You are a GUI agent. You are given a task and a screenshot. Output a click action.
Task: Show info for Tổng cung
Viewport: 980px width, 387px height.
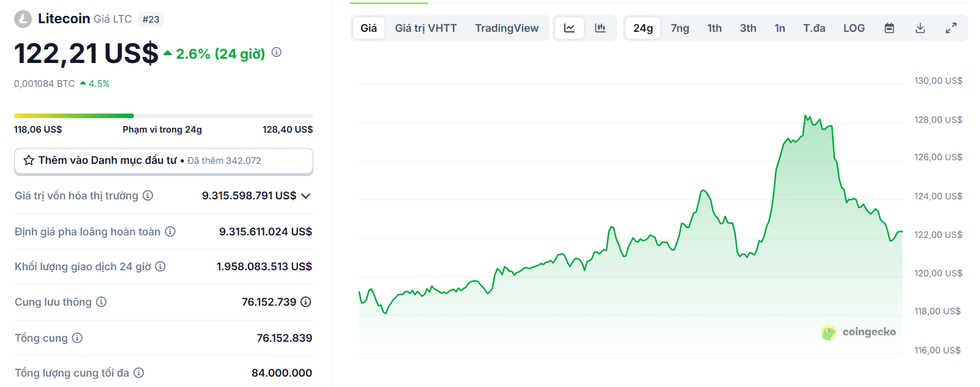[77, 338]
